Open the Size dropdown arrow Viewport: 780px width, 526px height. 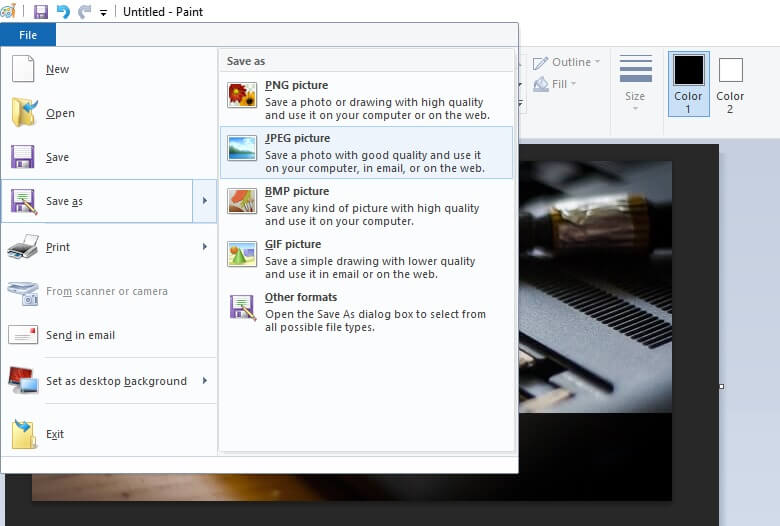[635, 108]
